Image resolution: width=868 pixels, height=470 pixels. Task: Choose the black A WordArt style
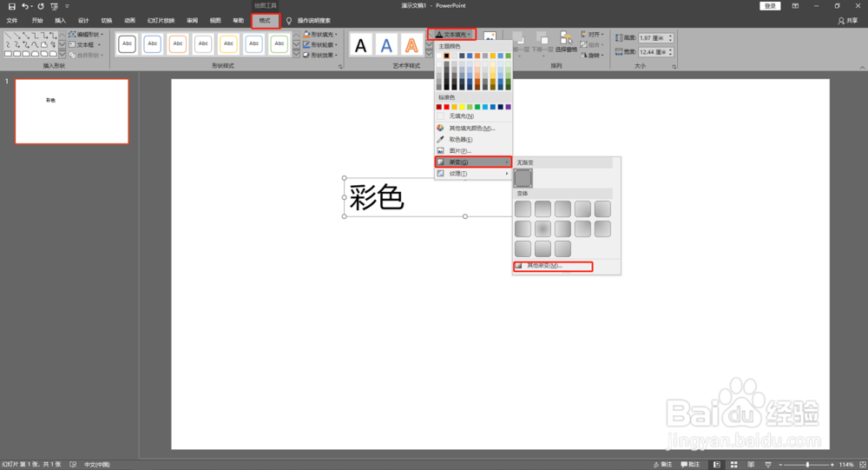pyautogui.click(x=360, y=45)
